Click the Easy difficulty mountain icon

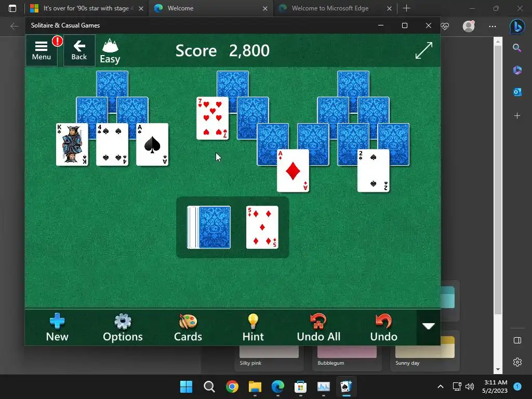coord(110,51)
